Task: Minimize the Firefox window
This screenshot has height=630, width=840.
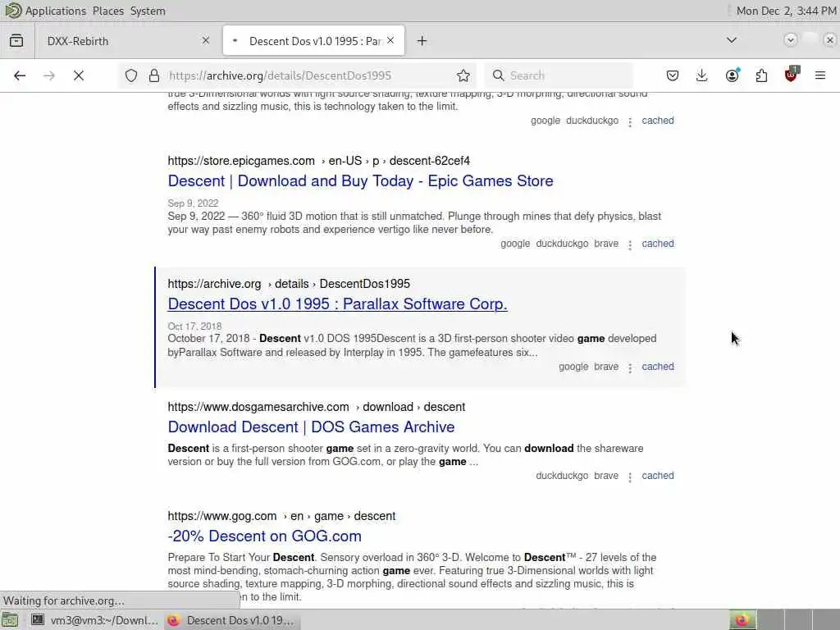Action: [x=790, y=40]
